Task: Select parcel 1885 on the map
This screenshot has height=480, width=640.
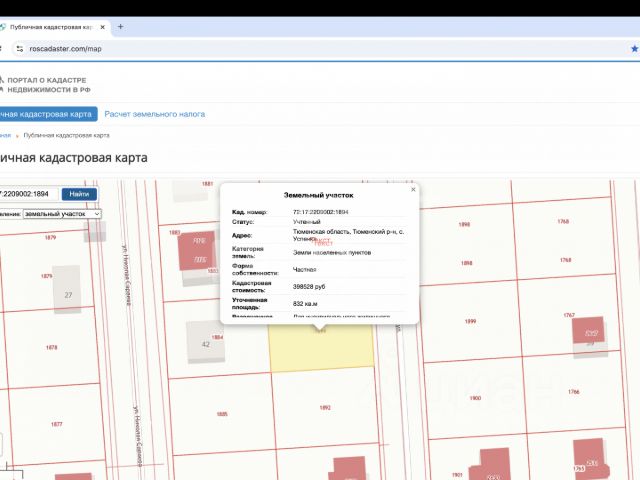Action: (x=222, y=414)
